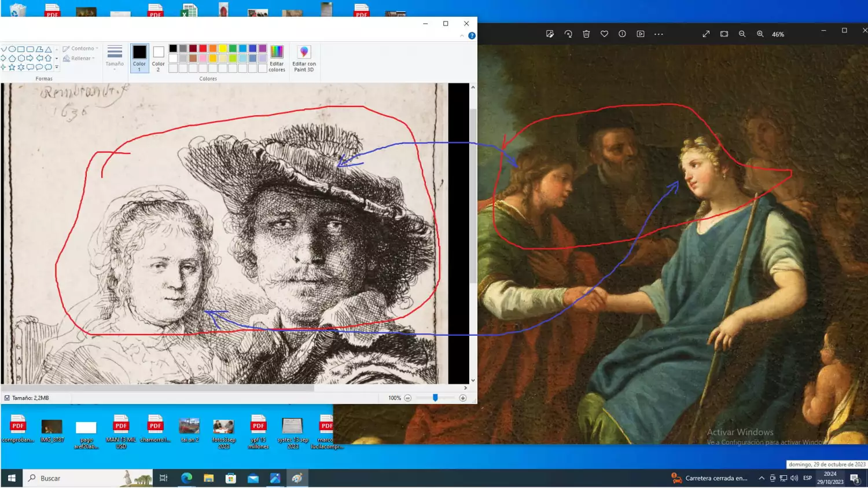Start slideshow in Photos viewer
The image size is (868, 488).
coord(641,34)
